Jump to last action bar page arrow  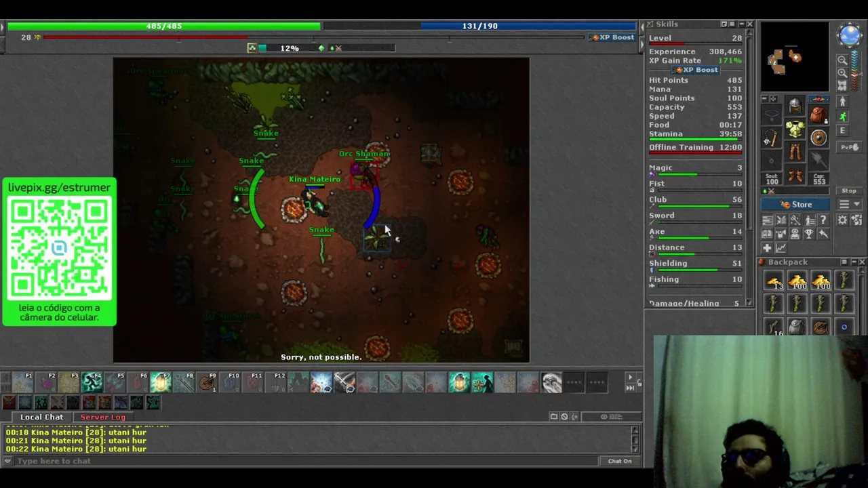pos(630,388)
